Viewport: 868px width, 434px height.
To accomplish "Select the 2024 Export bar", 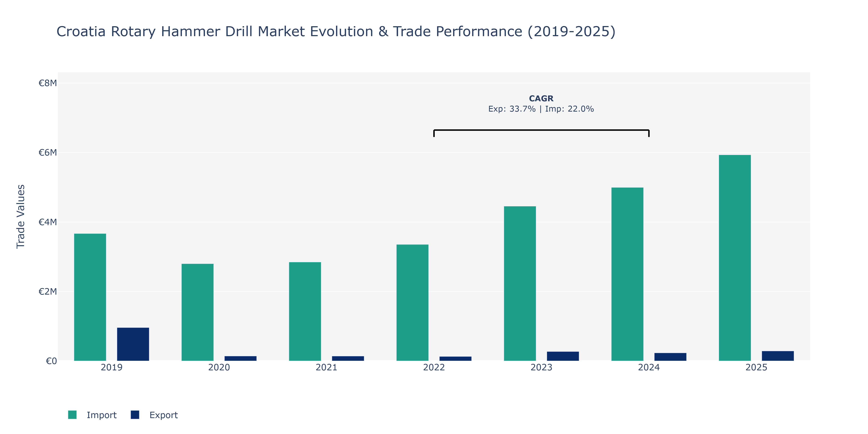I will (671, 357).
